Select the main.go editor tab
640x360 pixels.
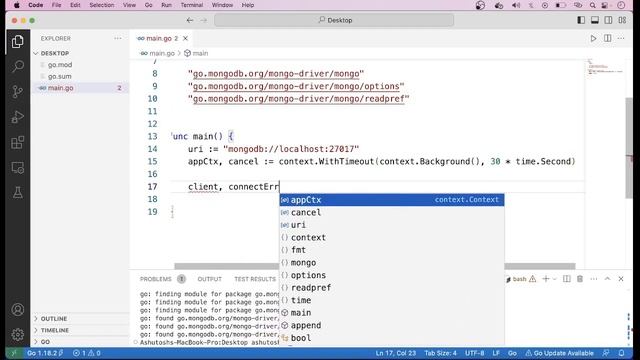click(x=158, y=38)
